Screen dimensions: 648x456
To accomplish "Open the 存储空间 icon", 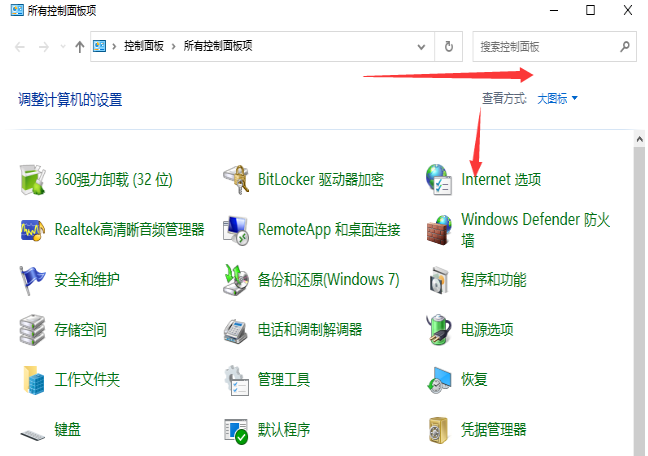I will point(36,329).
